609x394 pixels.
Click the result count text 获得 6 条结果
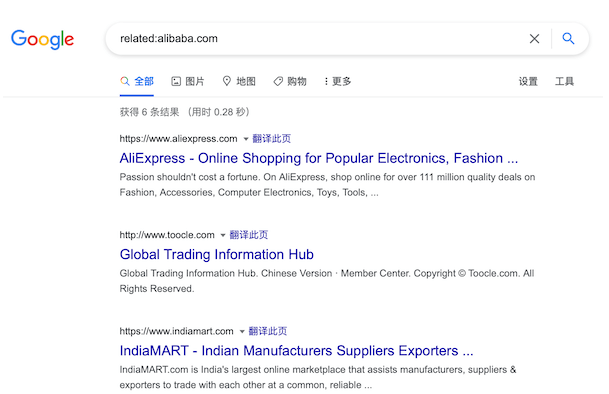point(150,112)
